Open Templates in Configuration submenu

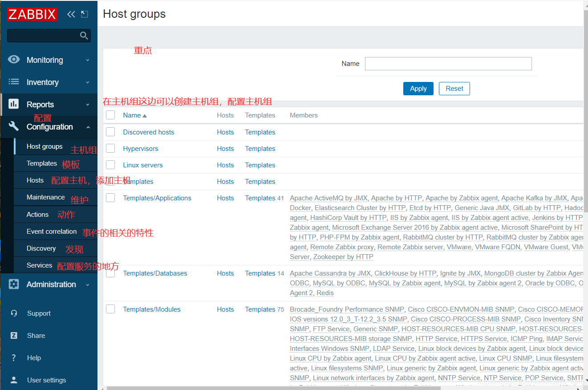tap(42, 163)
